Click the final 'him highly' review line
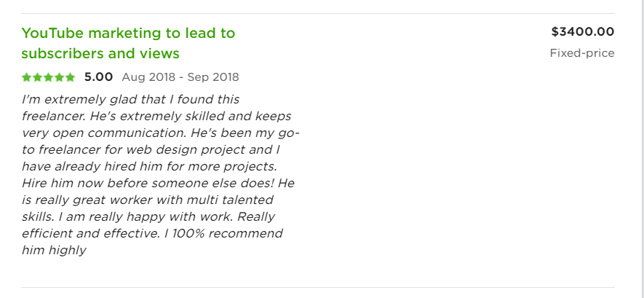 point(54,251)
